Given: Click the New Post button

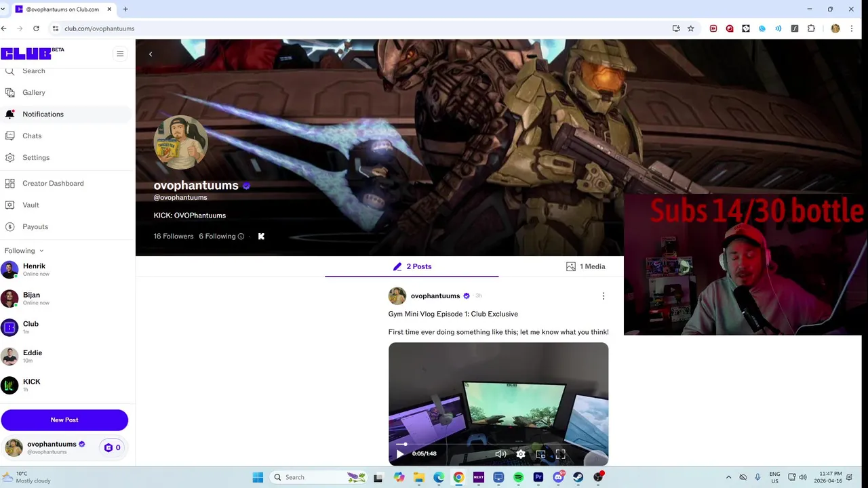Looking at the screenshot, I should [64, 420].
